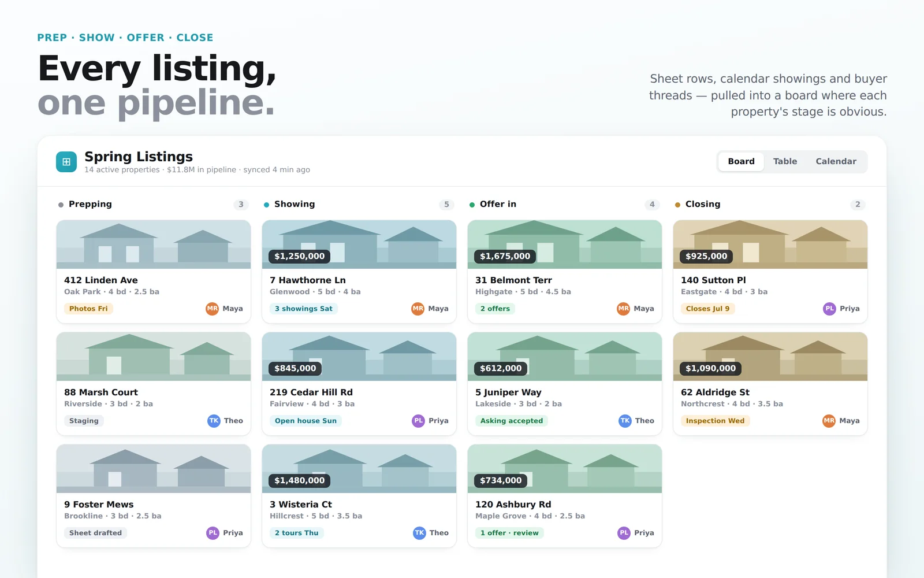The height and width of the screenshot is (578, 924).
Task: Click the 3 showings Sat tag
Action: pos(304,309)
